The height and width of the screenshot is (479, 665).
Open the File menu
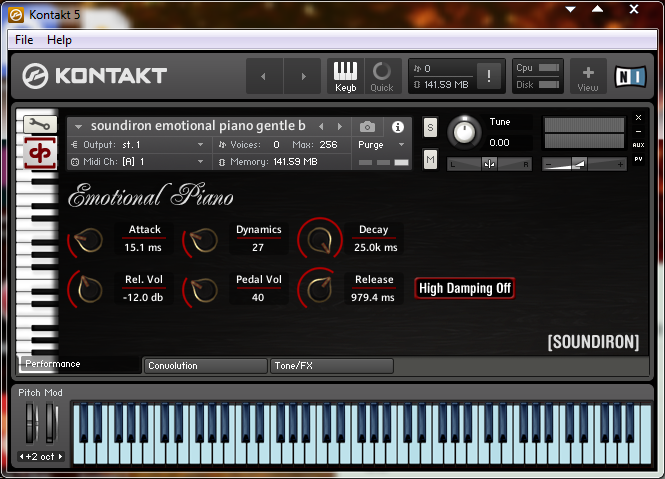coord(24,40)
